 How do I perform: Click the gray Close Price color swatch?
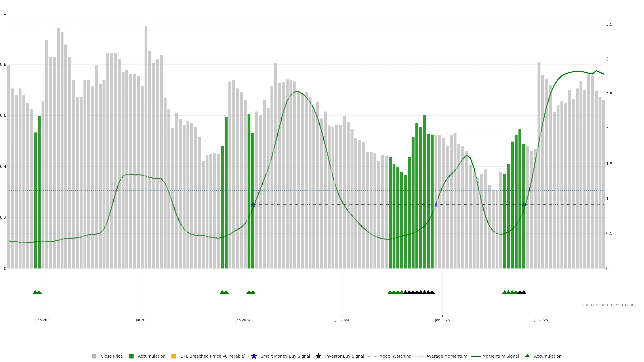coord(94,356)
